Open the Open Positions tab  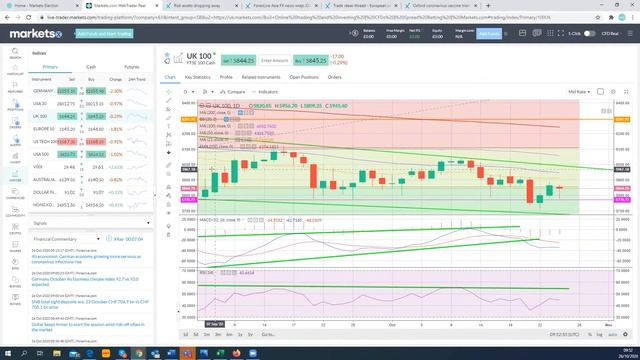pos(304,77)
